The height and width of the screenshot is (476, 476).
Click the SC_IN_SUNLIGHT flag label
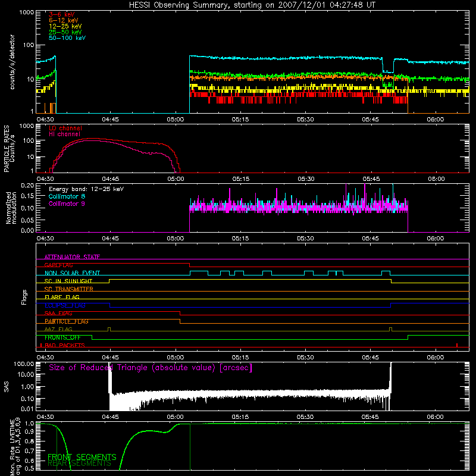click(68, 281)
